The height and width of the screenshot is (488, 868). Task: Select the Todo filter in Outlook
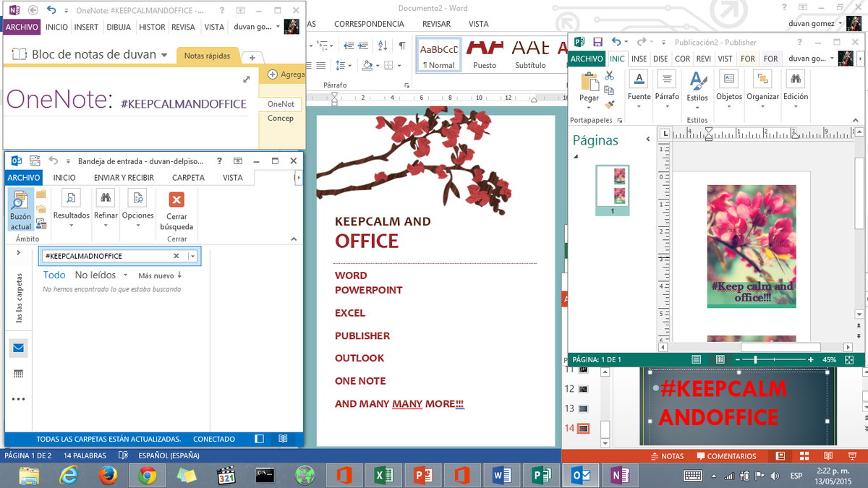[54, 275]
